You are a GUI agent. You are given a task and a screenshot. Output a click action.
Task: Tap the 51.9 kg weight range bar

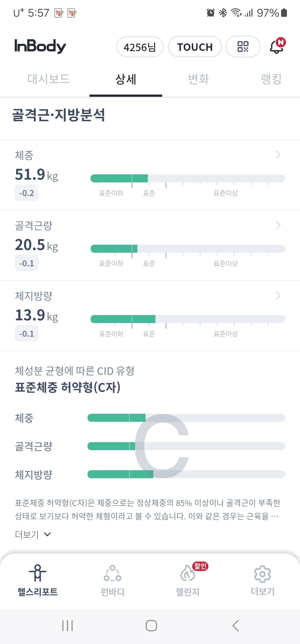click(x=188, y=178)
